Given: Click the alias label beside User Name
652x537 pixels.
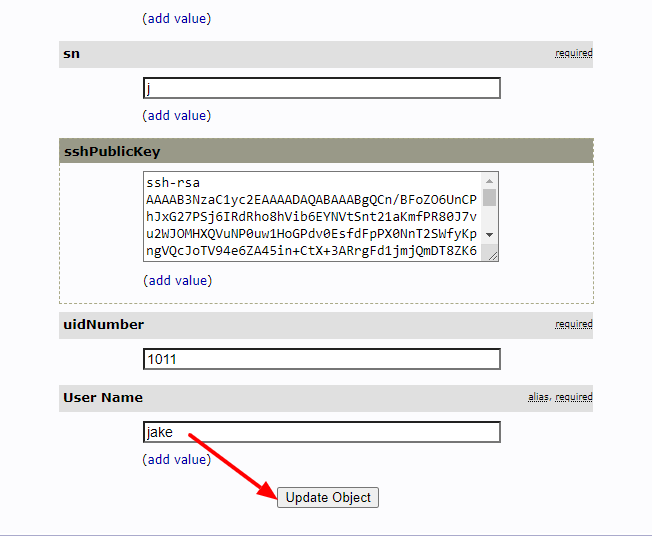Looking at the screenshot, I should 538,397.
